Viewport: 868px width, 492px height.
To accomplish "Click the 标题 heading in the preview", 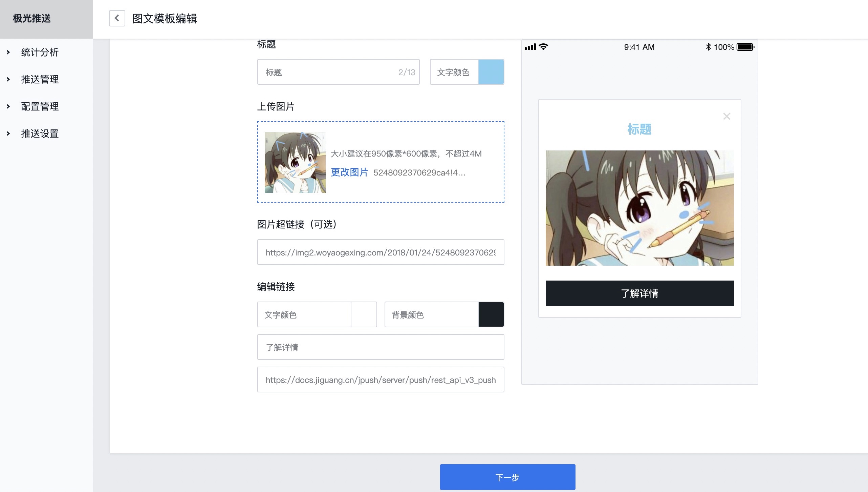I will [x=639, y=129].
